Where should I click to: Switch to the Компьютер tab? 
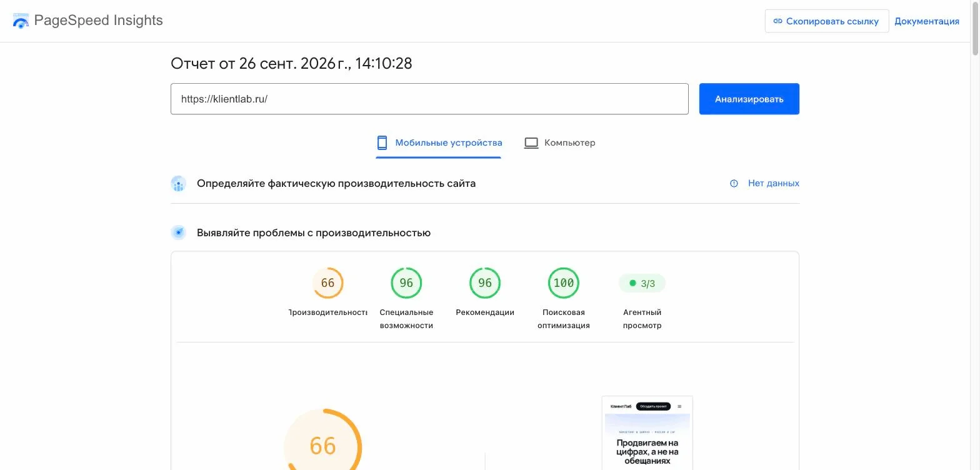pyautogui.click(x=559, y=142)
